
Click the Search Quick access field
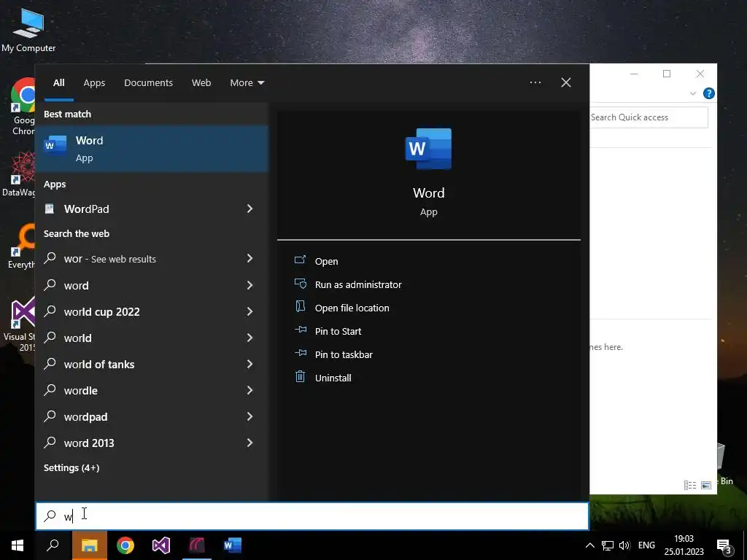649,117
